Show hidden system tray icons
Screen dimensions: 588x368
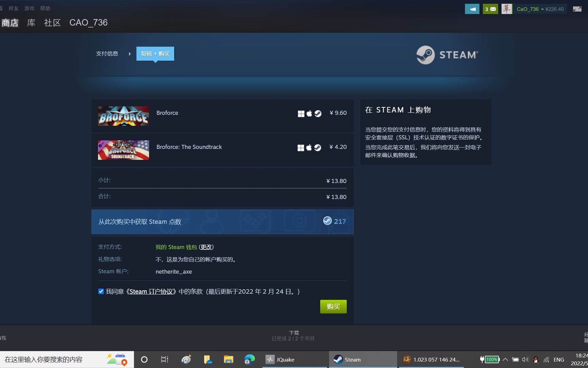[505, 359]
